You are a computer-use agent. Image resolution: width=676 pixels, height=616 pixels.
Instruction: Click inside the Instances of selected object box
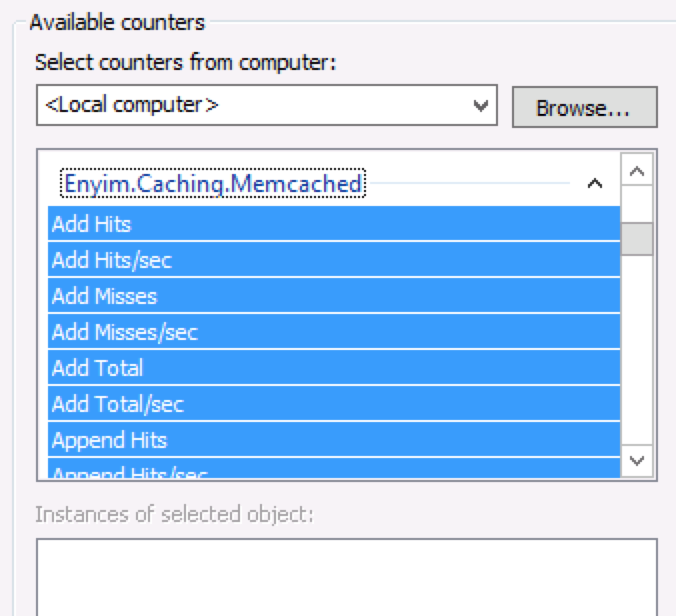coord(346,575)
